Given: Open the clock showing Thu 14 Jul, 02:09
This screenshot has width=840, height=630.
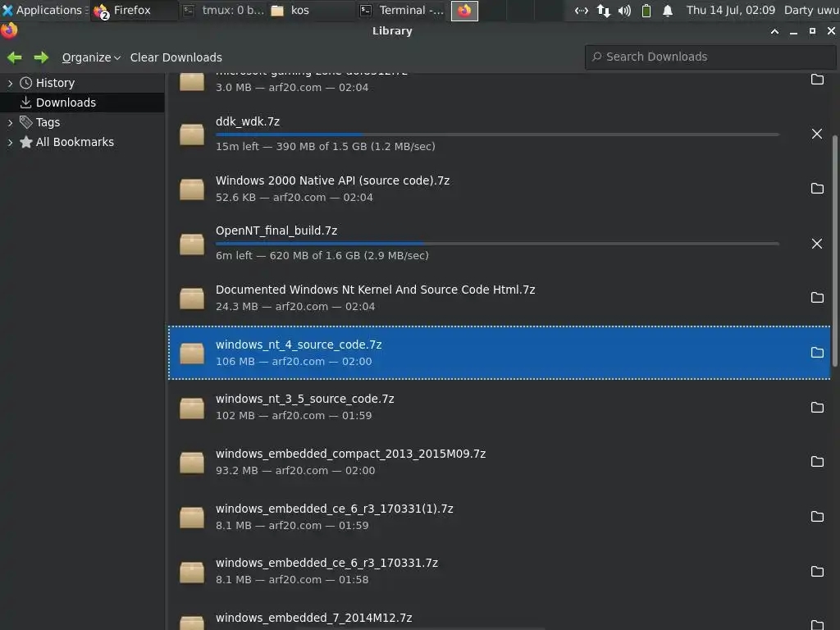Looking at the screenshot, I should [731, 10].
